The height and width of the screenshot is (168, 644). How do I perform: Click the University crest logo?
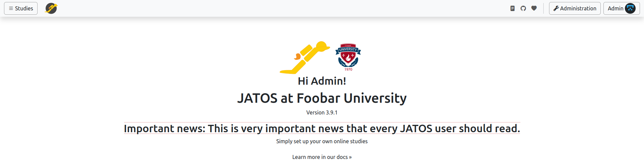(x=348, y=57)
